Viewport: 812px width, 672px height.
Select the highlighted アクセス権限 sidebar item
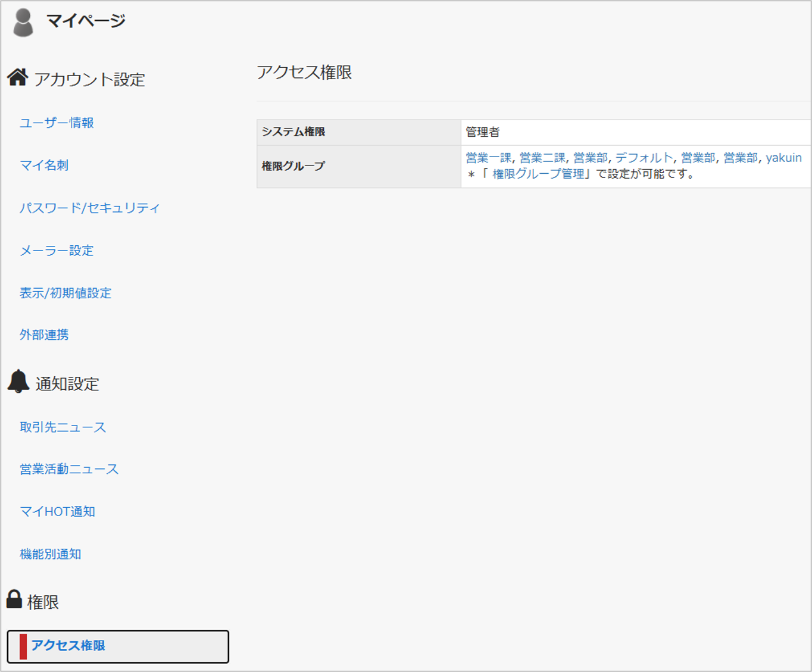click(x=118, y=646)
